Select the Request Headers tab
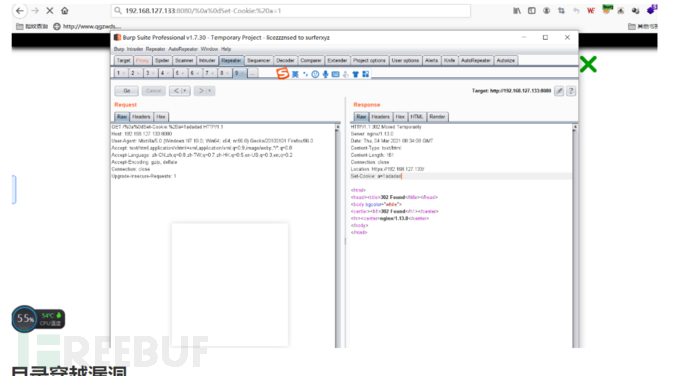Viewport: 690px width, 376px height. (x=141, y=117)
